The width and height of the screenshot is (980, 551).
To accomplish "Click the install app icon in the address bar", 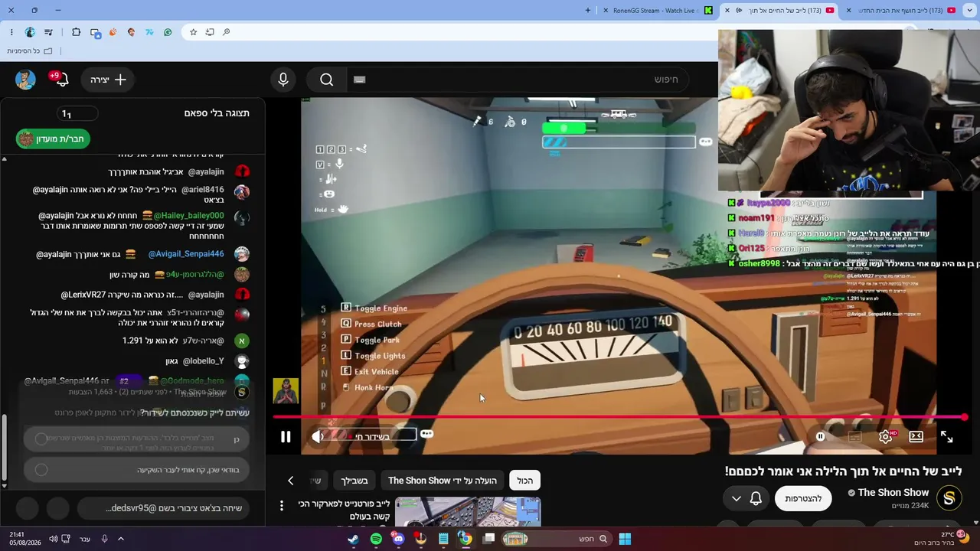I will [x=209, y=32].
